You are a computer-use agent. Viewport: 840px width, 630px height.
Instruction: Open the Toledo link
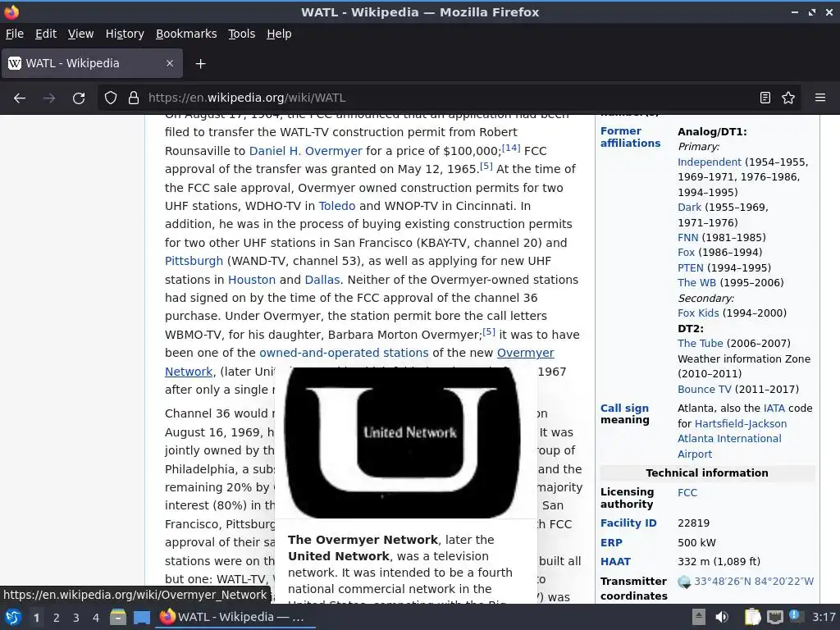pyautogui.click(x=337, y=206)
